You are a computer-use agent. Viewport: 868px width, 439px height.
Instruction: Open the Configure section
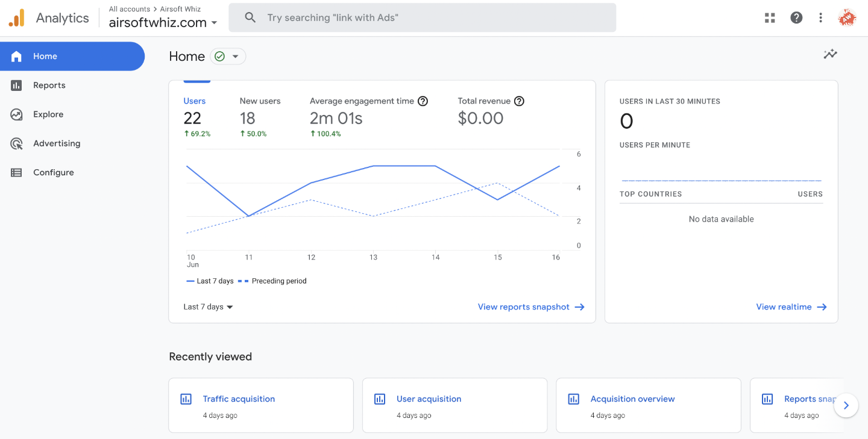pyautogui.click(x=53, y=172)
